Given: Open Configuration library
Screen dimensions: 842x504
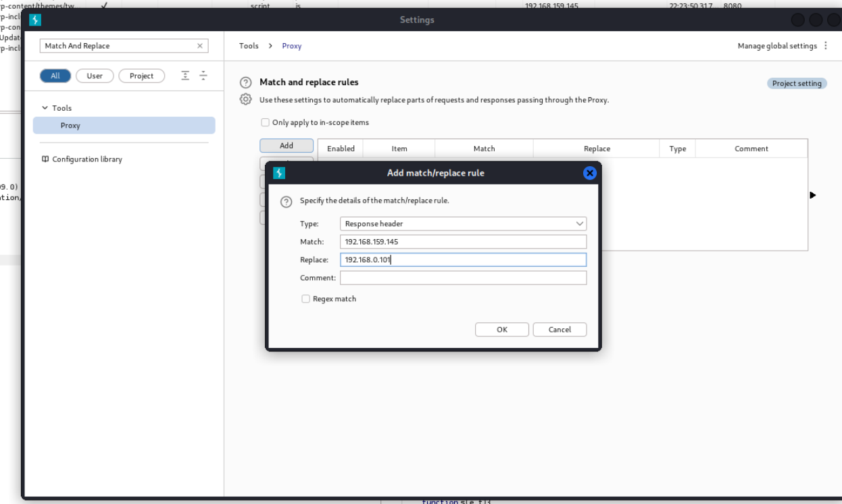Looking at the screenshot, I should pyautogui.click(x=87, y=159).
